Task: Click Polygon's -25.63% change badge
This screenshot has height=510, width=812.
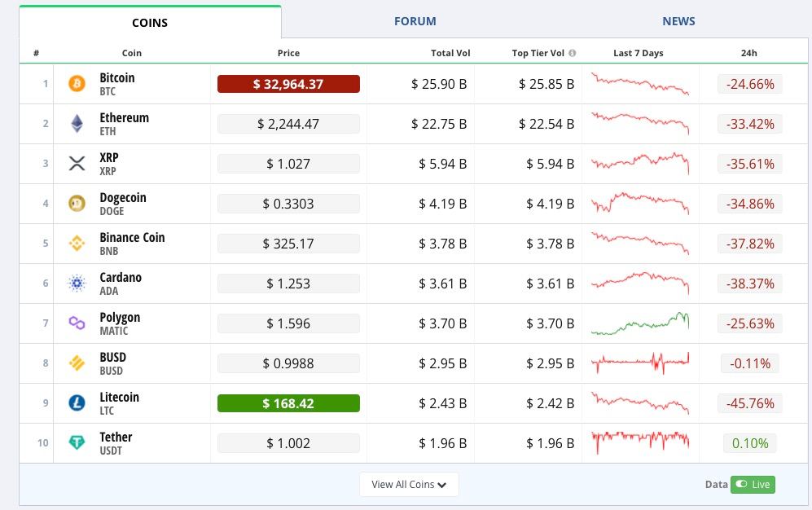Action: (750, 323)
